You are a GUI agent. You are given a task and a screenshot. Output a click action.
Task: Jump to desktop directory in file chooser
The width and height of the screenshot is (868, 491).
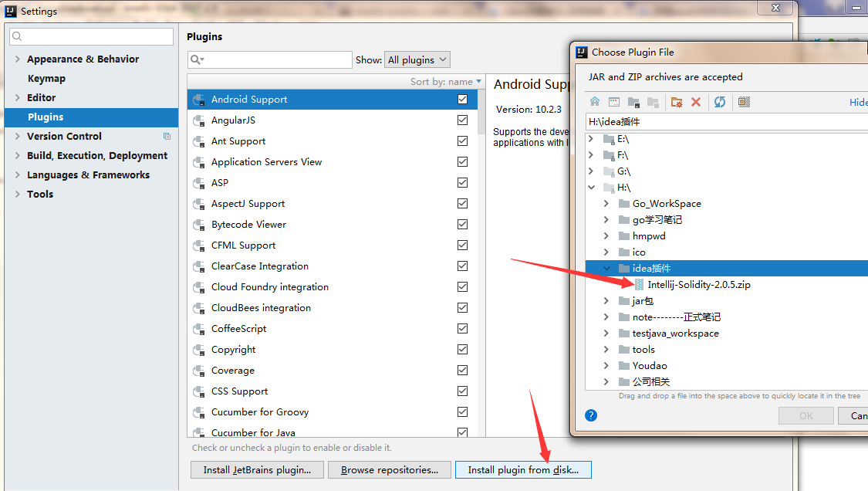tap(614, 102)
